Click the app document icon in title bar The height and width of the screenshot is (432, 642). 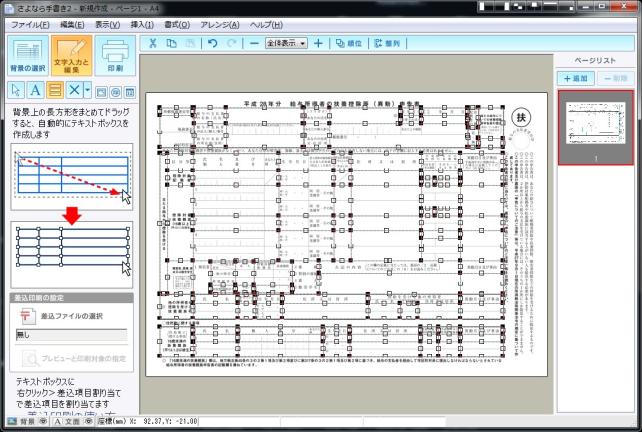9,8
